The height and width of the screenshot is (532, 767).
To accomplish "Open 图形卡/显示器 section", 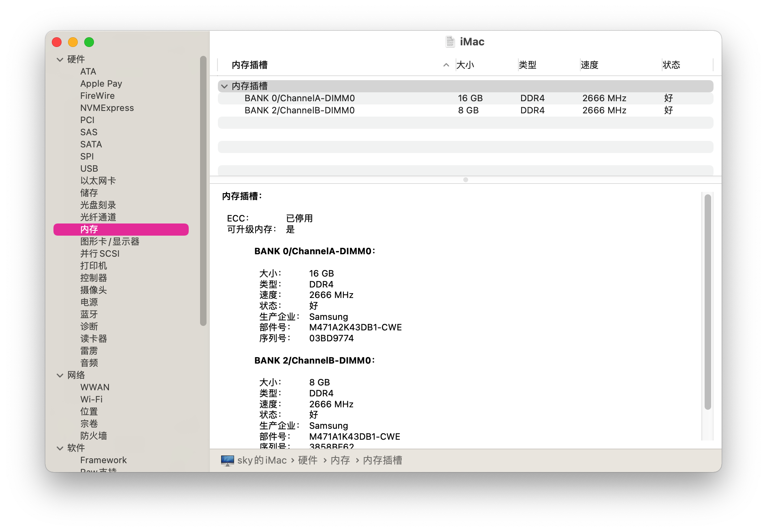I will (x=110, y=242).
